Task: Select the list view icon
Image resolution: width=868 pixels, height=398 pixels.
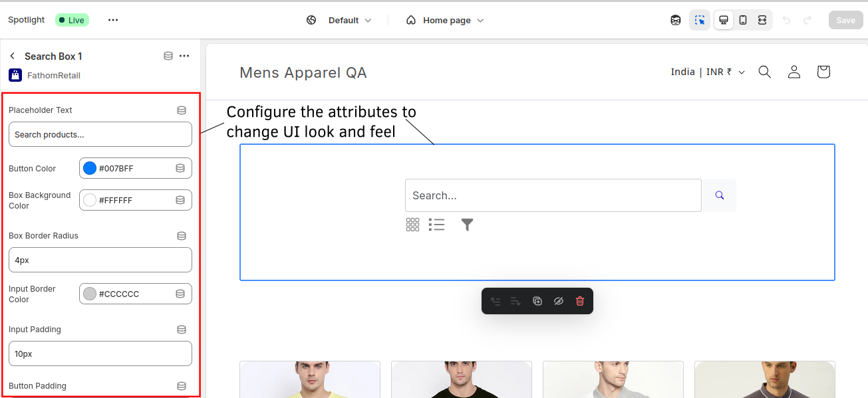Action: 437,225
